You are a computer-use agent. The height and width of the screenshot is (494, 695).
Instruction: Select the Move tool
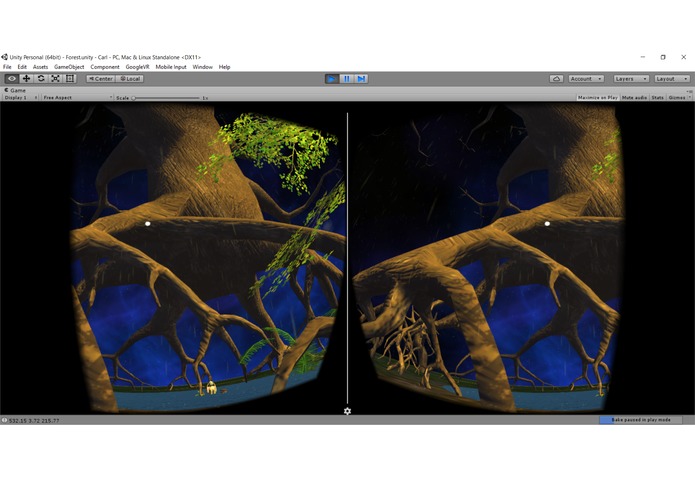pos(27,79)
